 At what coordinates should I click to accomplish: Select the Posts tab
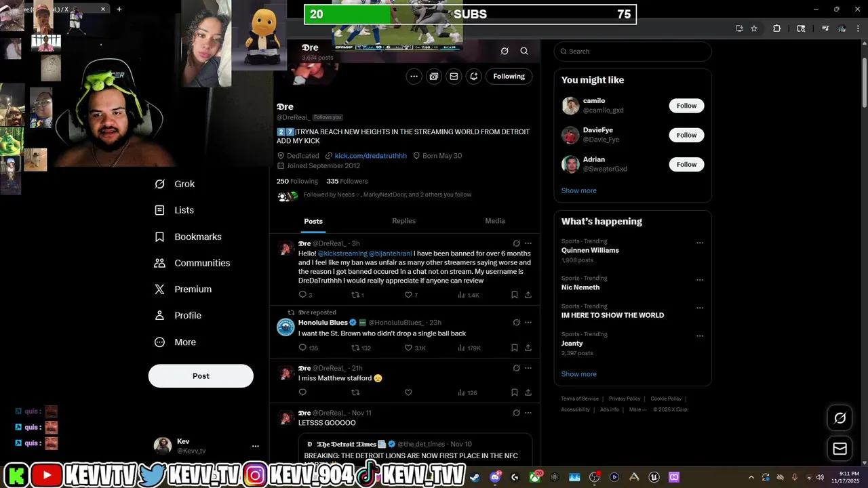tap(313, 221)
